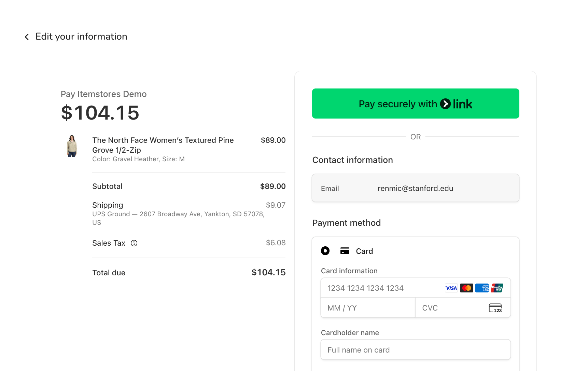Go back via Edit your information
588x371 pixels.
[81, 37]
